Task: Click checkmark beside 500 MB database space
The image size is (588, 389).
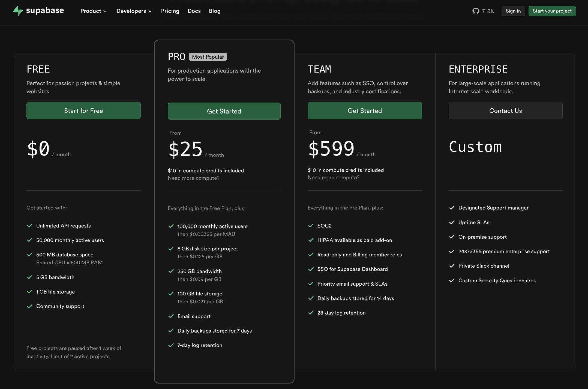Action: (x=30, y=255)
